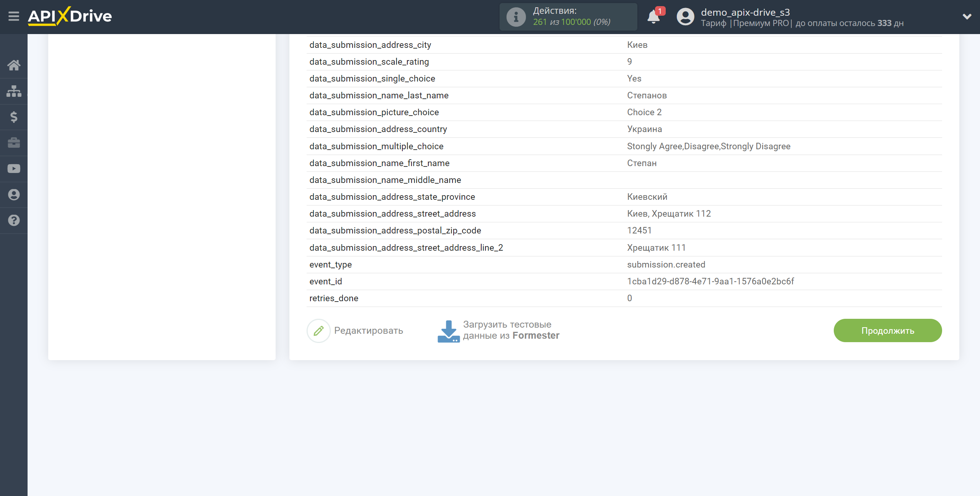Screen dimensions: 980x496
Task: Select data_submission_name_middle_name field
Action: point(385,180)
